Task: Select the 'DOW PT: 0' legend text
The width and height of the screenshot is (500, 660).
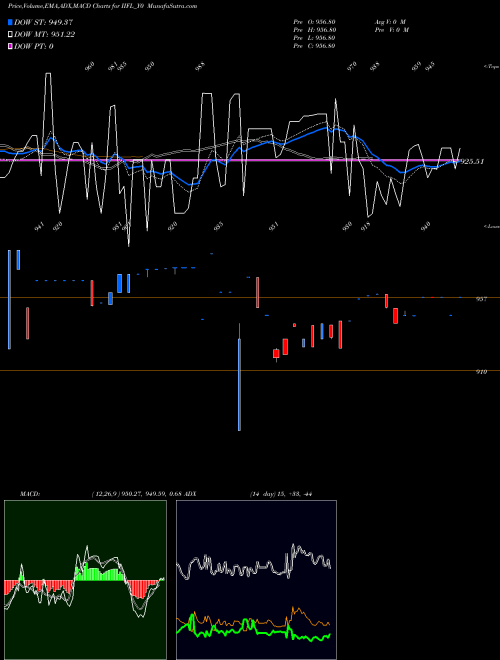Action: (34, 46)
